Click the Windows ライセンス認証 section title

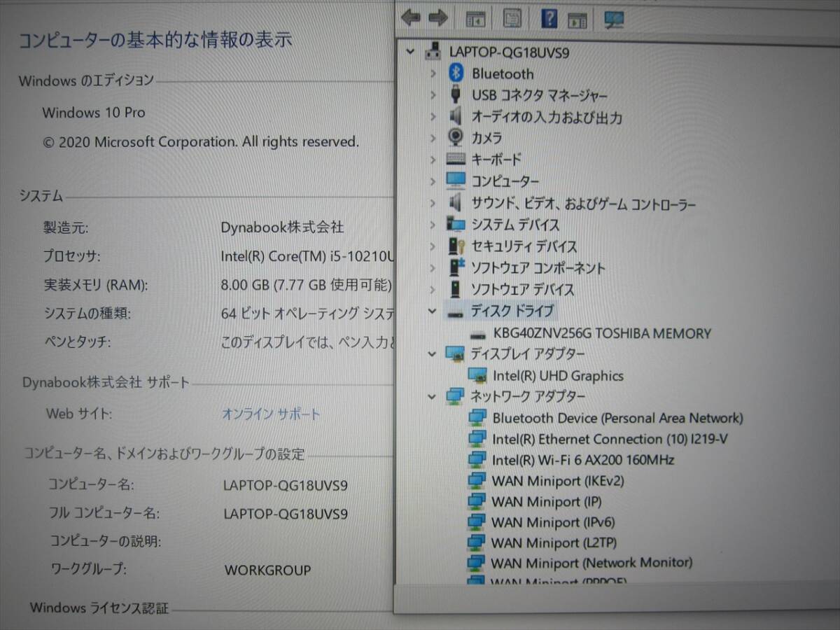pos(99,608)
